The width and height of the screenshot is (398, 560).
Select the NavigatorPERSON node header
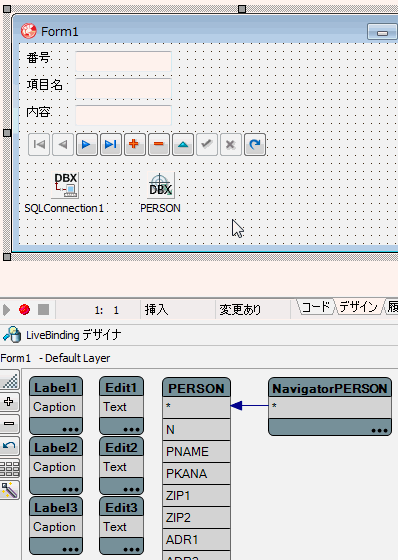point(330,388)
